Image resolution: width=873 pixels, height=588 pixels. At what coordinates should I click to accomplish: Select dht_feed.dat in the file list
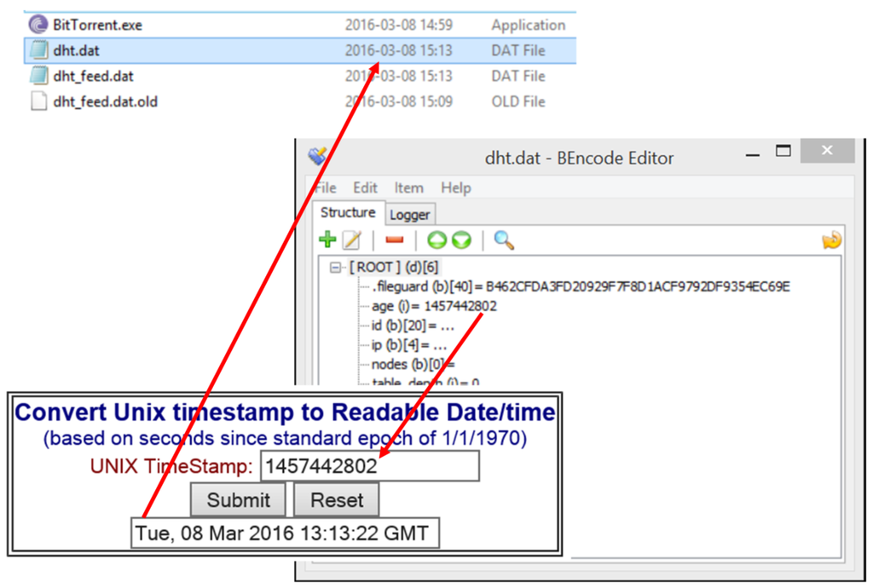[x=93, y=76]
